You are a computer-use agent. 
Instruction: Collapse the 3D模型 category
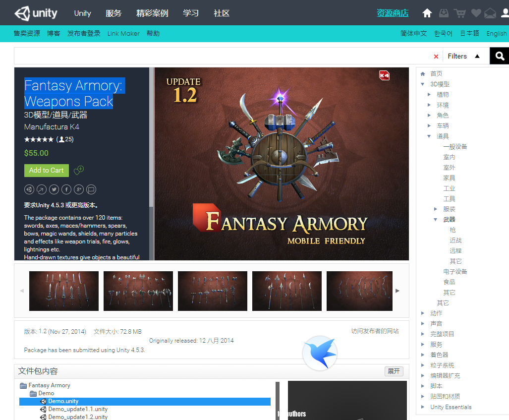[x=423, y=84]
